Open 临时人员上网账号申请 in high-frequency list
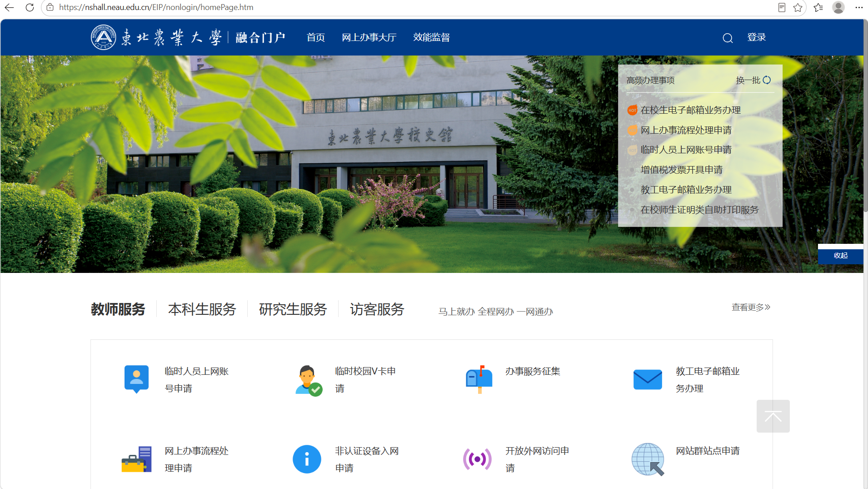The width and height of the screenshot is (868, 489). [686, 150]
